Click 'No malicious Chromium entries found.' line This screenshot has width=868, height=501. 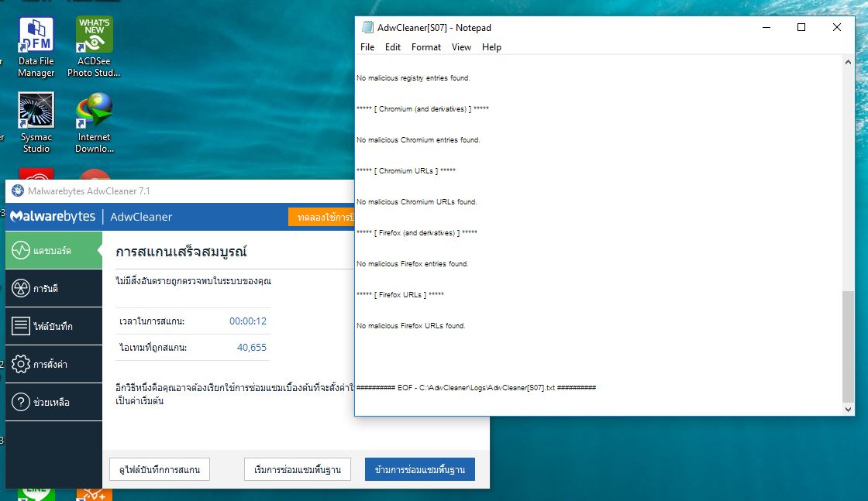(x=418, y=140)
